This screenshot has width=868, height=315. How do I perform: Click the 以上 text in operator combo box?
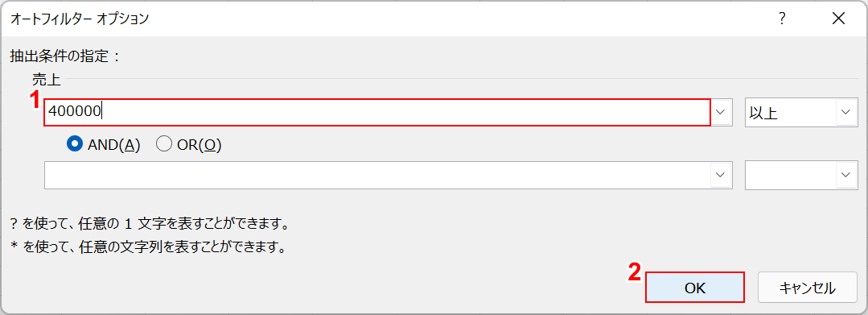pos(763,113)
